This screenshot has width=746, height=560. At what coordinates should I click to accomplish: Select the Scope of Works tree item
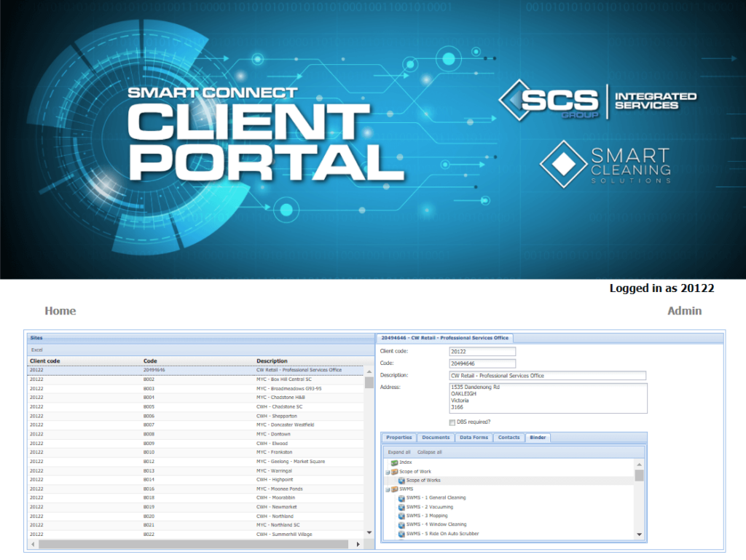(423, 481)
